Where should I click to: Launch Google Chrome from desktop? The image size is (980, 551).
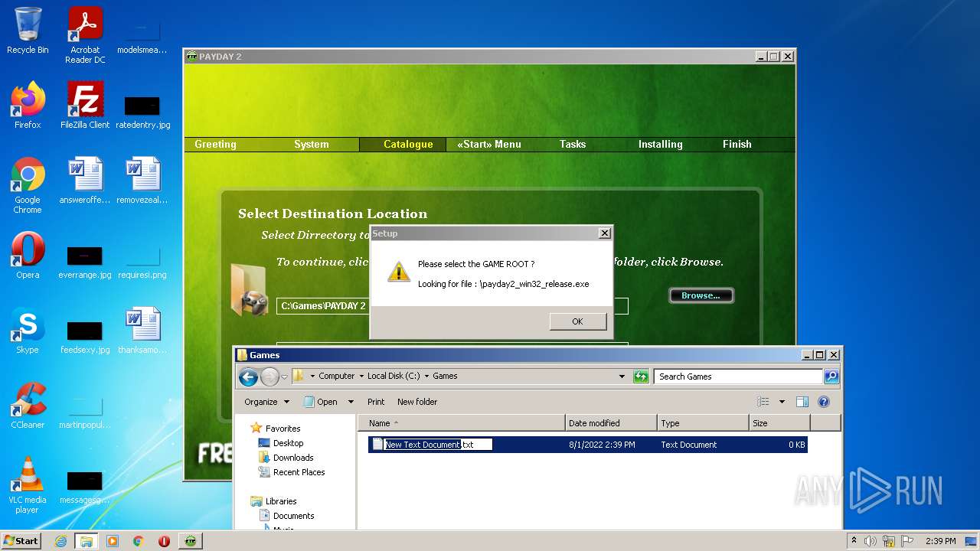click(28, 185)
